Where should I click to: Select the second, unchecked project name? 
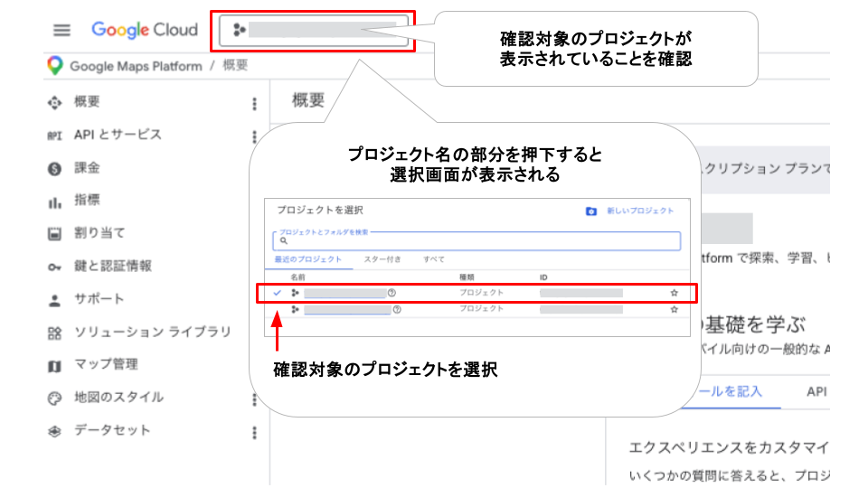347,310
